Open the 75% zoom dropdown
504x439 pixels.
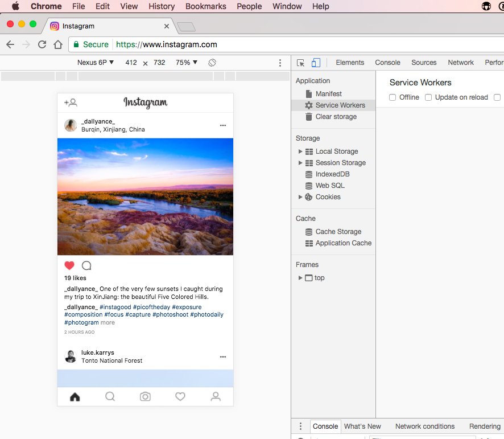pyautogui.click(x=187, y=63)
